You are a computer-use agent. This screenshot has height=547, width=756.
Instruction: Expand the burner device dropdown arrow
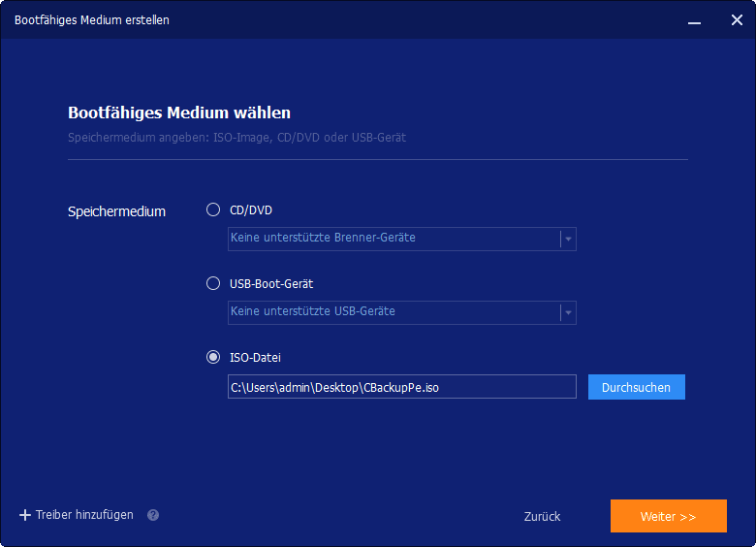pos(568,239)
